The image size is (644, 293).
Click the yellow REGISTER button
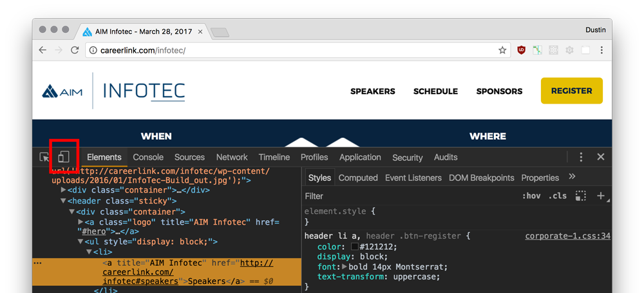click(x=572, y=91)
